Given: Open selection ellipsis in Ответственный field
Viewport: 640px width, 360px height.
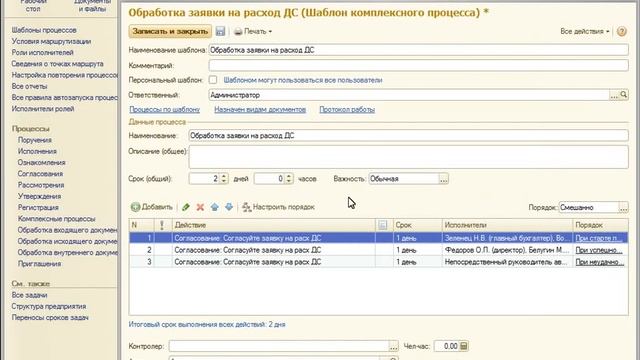Looking at the screenshot, I should coord(614,95).
